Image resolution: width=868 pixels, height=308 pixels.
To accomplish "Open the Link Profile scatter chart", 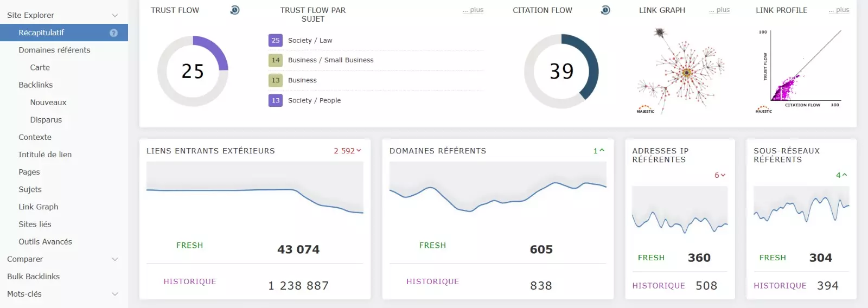I will pyautogui.click(x=800, y=70).
